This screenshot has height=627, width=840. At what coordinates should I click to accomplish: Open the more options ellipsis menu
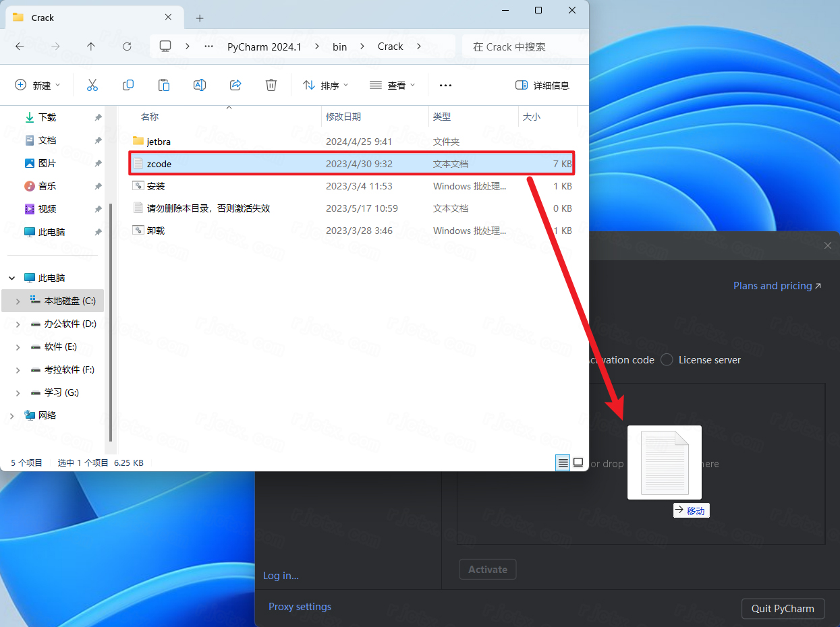[445, 85]
